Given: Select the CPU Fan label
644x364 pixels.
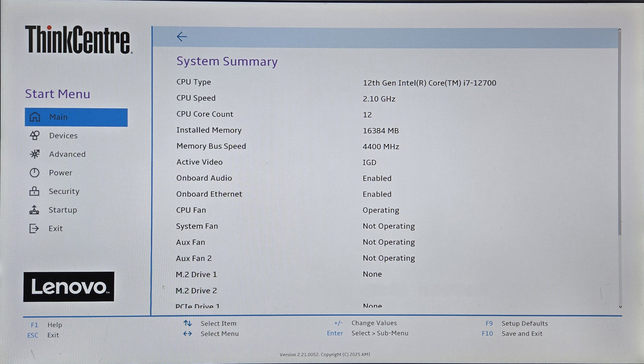Looking at the screenshot, I should tap(191, 210).
